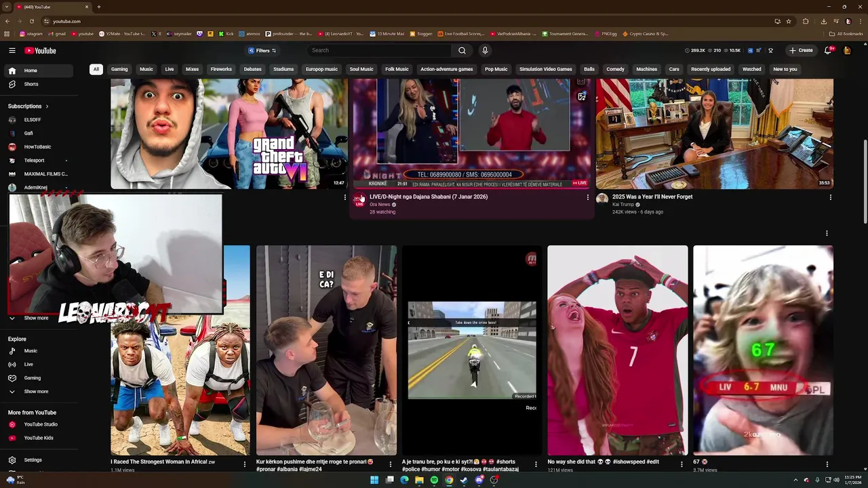Open the Chrome extensions puzzle icon
Viewport: 868px width, 488px height.
coord(806,21)
